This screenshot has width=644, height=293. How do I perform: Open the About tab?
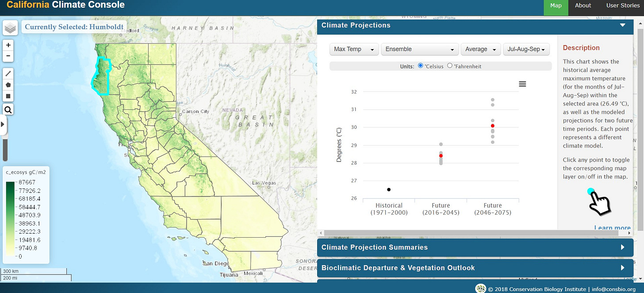pos(583,6)
